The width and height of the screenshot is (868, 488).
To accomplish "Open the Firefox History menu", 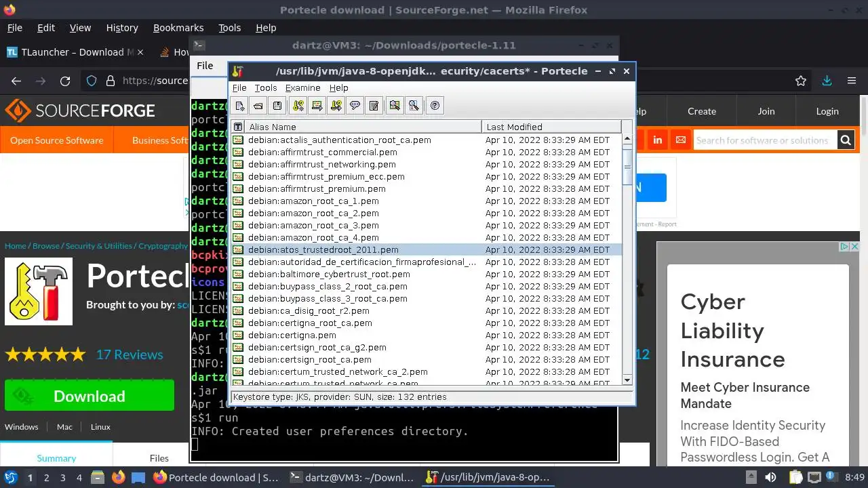I will point(122,28).
